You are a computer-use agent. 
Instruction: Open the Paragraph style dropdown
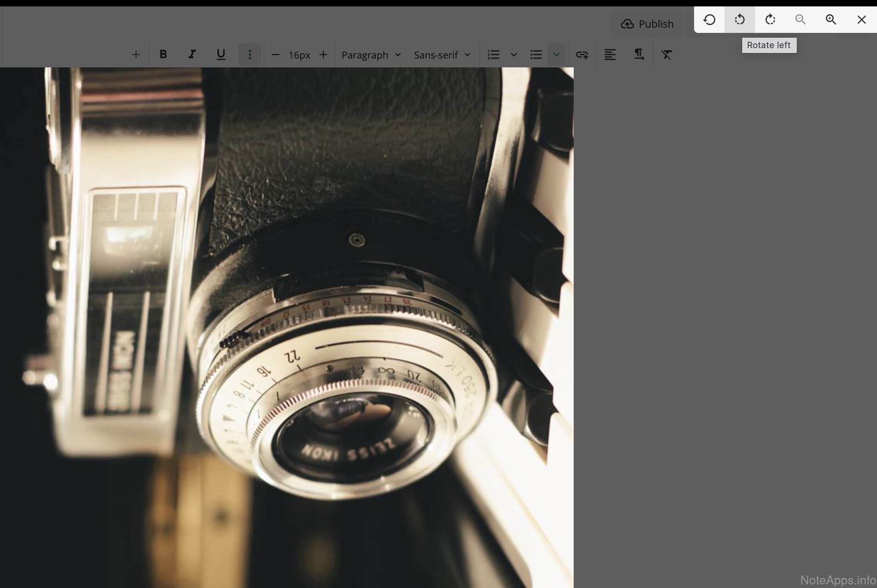click(x=371, y=55)
